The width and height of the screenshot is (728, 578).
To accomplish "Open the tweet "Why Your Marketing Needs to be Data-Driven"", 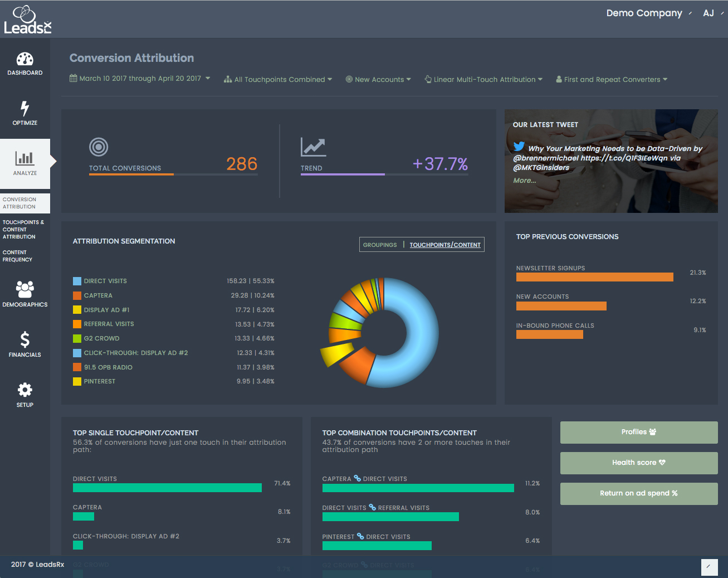I will [608, 158].
